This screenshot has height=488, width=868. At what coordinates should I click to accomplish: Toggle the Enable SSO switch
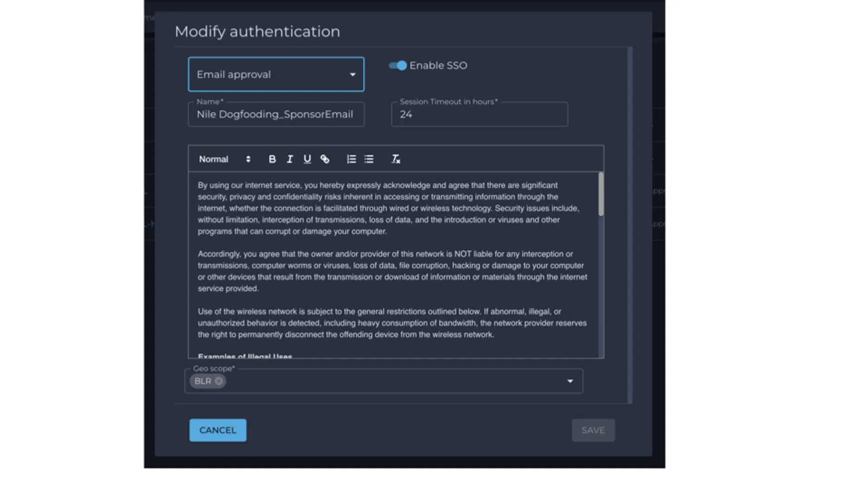(397, 66)
